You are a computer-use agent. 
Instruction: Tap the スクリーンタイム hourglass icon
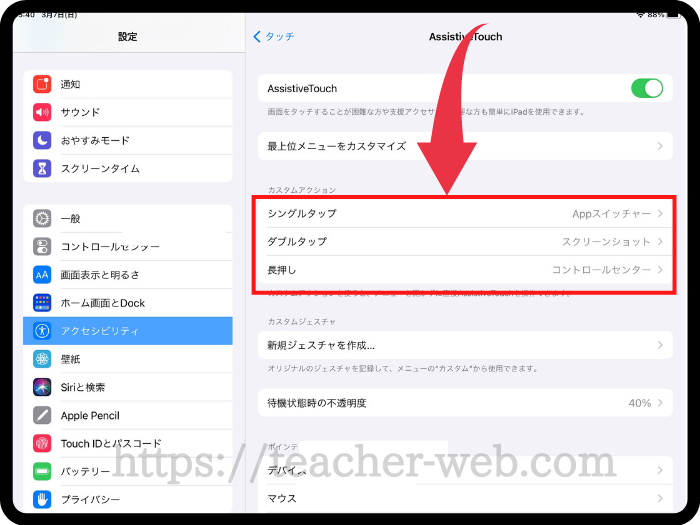(x=42, y=168)
